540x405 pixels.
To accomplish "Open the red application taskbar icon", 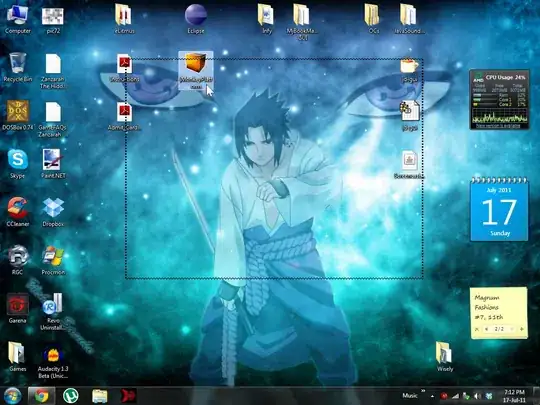I will 128,396.
